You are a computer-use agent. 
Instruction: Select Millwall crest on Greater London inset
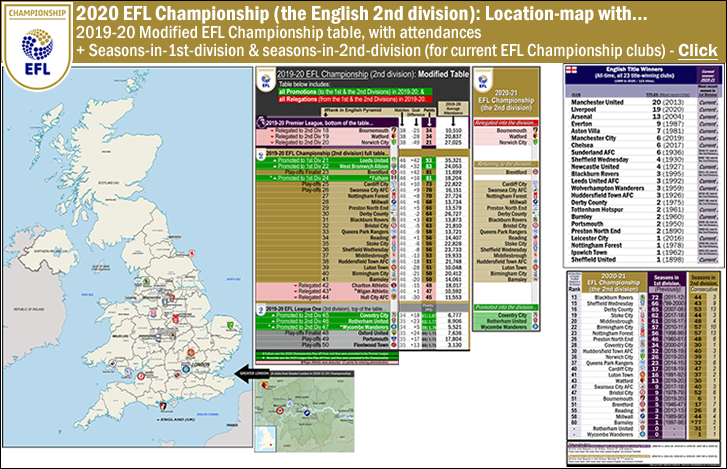click(x=306, y=413)
